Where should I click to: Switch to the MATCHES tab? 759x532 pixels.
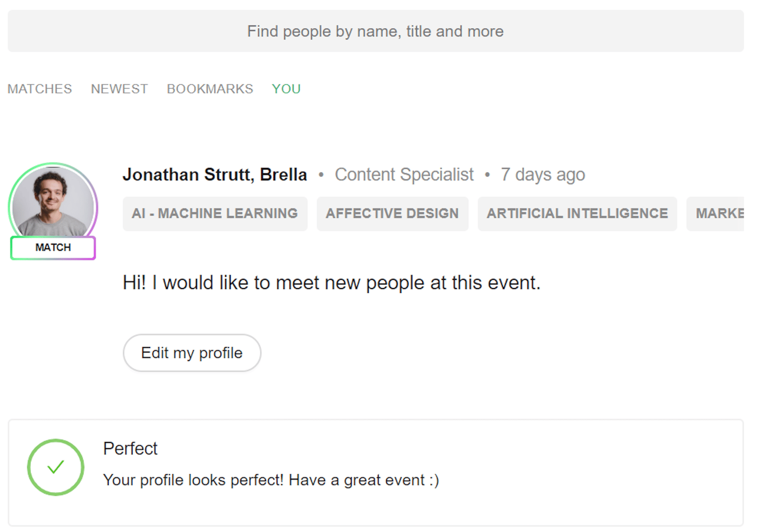[x=40, y=89]
